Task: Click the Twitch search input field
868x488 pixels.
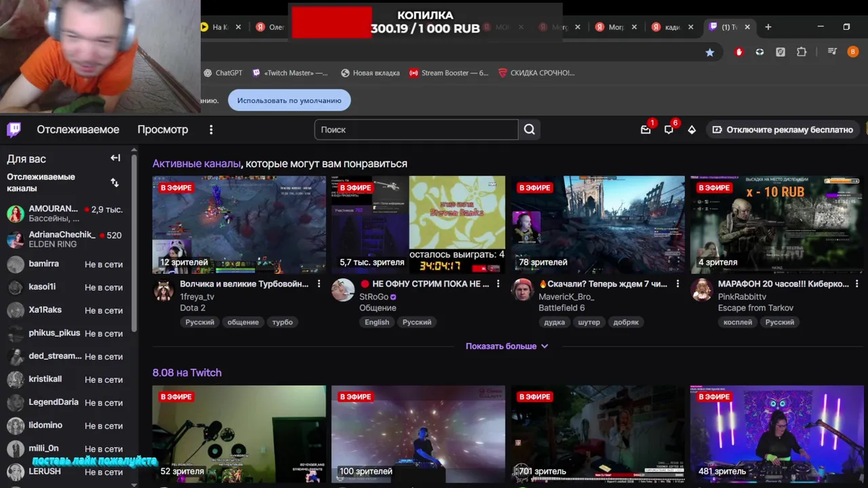Action: coord(416,129)
